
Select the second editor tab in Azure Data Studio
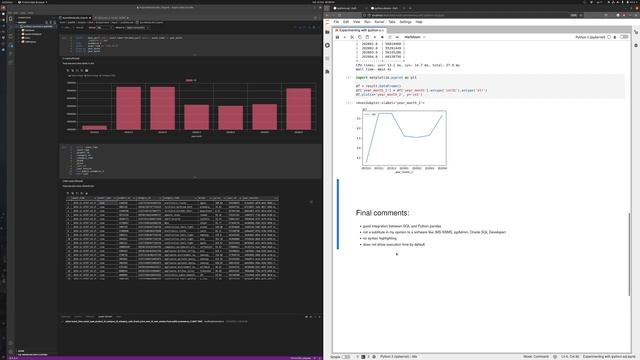(112, 18)
